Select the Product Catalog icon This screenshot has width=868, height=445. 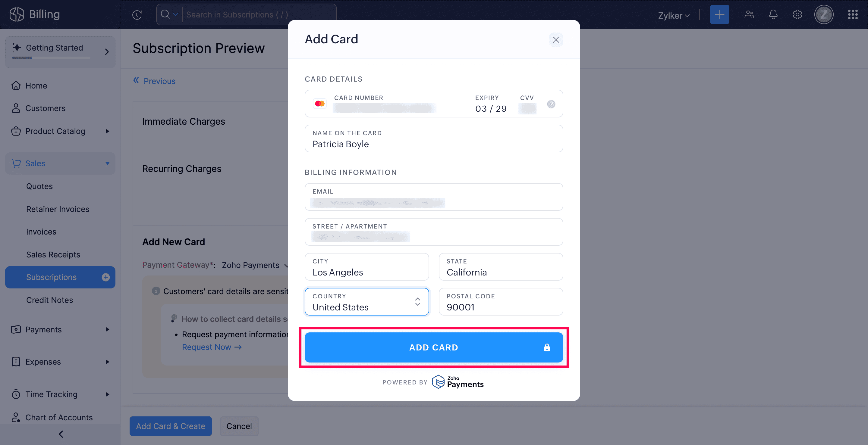click(16, 131)
